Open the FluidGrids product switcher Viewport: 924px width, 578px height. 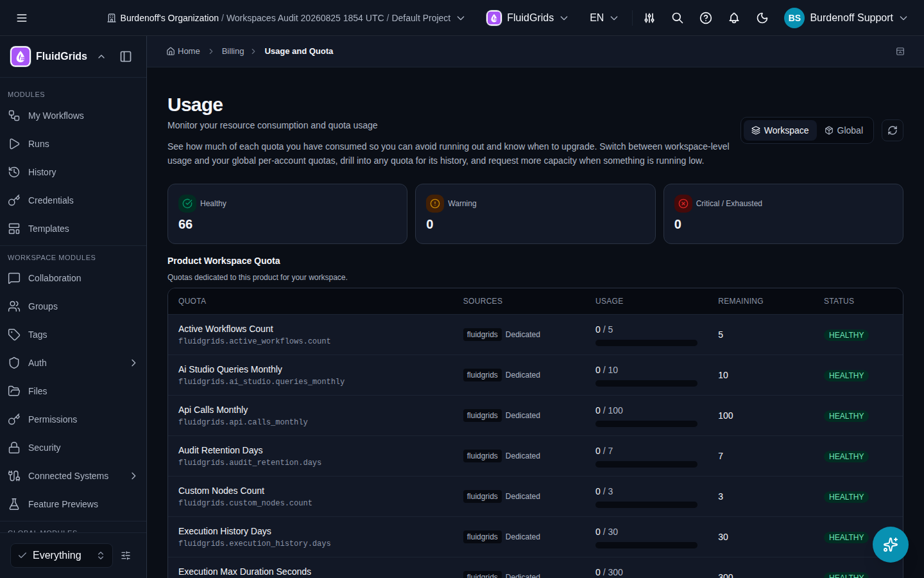(527, 18)
